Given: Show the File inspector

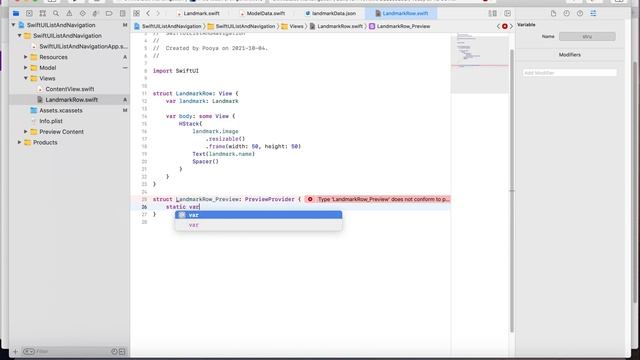Looking at the screenshot, I should pos(553,13).
